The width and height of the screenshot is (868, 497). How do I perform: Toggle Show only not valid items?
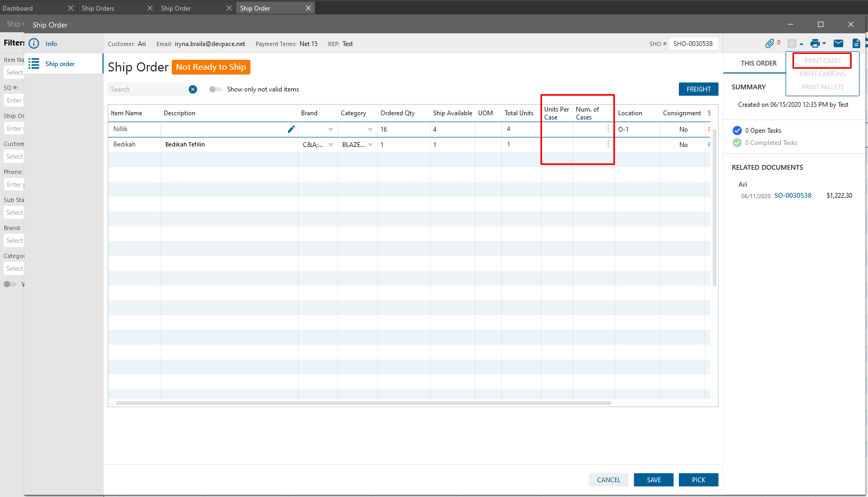pos(215,89)
